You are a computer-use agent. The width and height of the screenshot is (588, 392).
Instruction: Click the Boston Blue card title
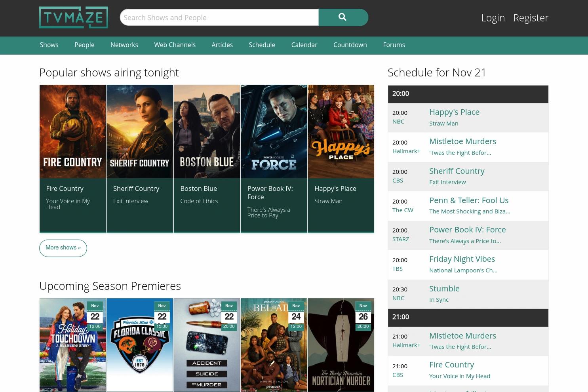[x=199, y=188]
